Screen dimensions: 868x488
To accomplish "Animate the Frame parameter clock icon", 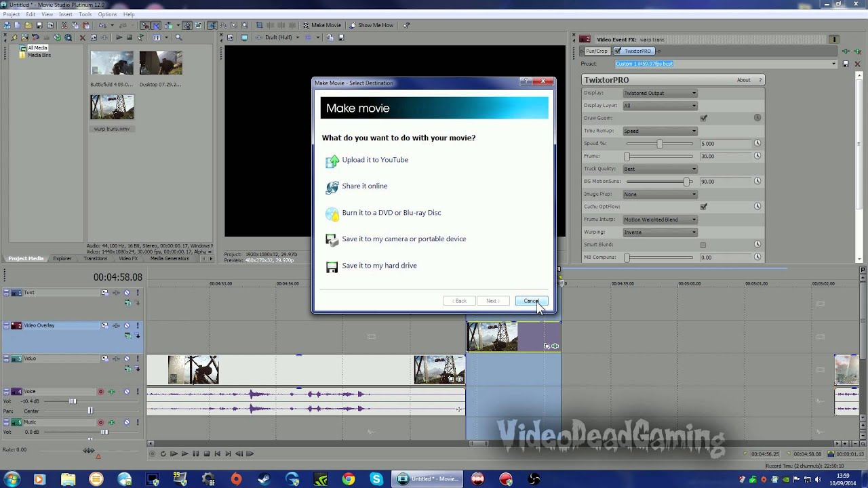I will point(757,156).
